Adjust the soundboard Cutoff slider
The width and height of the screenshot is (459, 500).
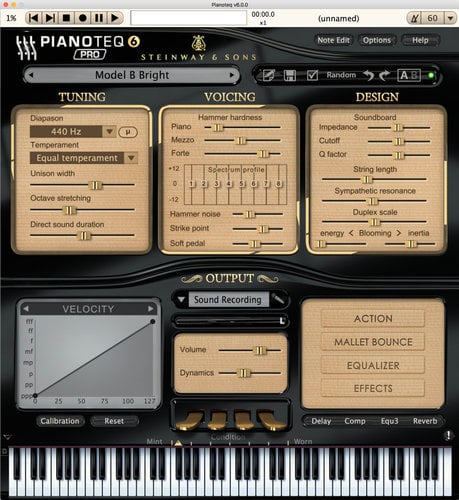pyautogui.click(x=399, y=142)
